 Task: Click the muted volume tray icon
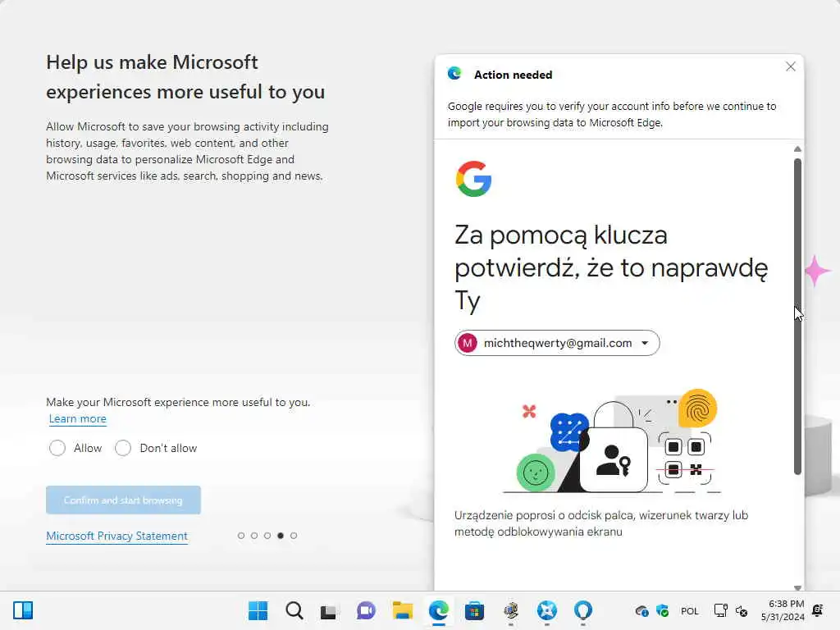(x=742, y=610)
